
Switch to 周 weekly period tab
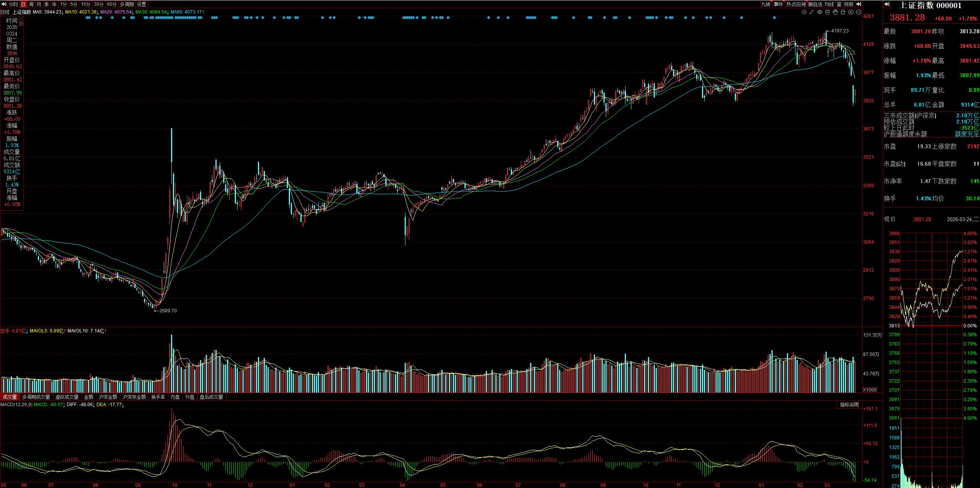(31, 4)
